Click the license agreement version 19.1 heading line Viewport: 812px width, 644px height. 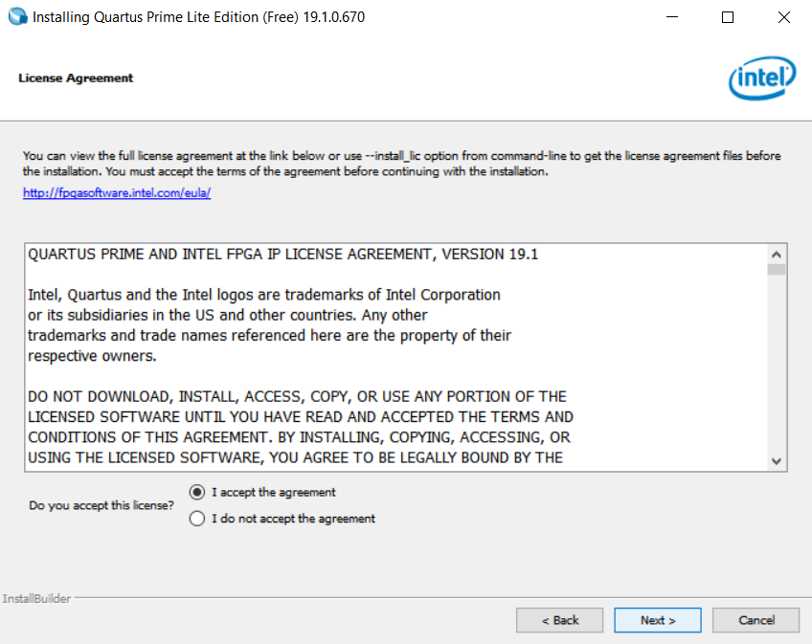(x=283, y=255)
